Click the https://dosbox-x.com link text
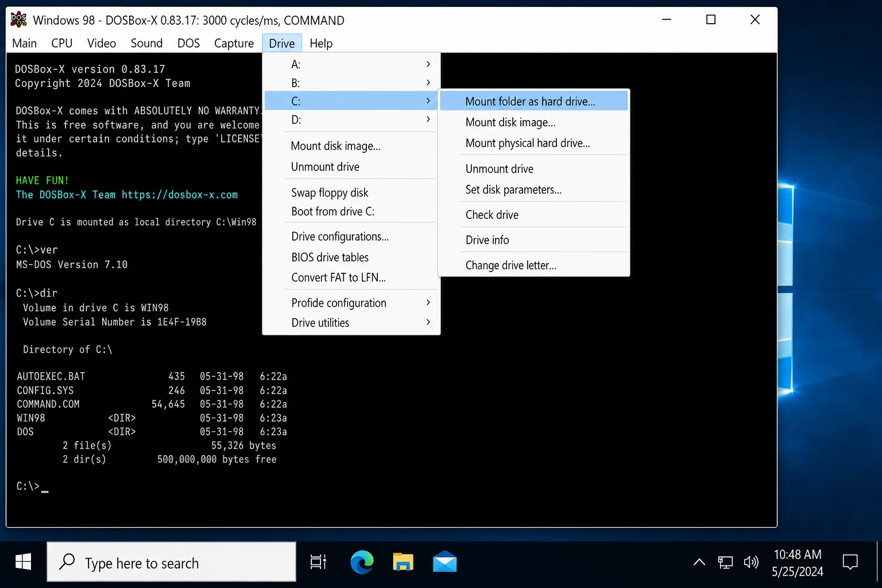The image size is (882, 588). [x=180, y=195]
